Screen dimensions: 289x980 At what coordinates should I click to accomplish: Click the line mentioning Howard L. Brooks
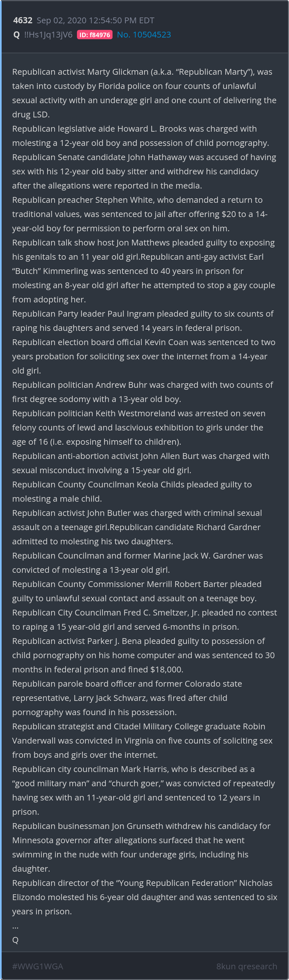[134, 129]
